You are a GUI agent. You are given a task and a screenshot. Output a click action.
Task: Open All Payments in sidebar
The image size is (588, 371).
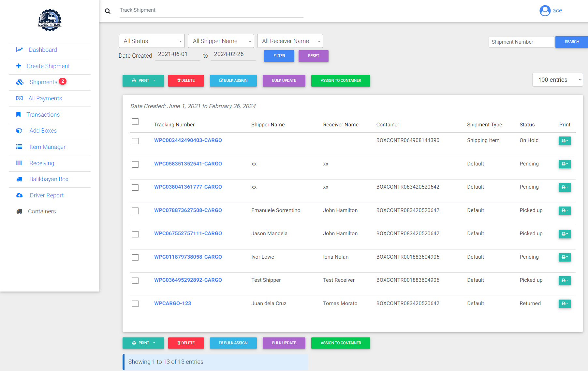(x=45, y=98)
